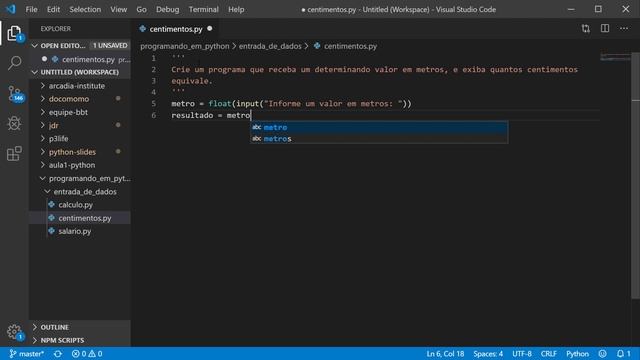This screenshot has height=360, width=640.
Task: Open calculo.py in the explorer
Action: [80, 205]
